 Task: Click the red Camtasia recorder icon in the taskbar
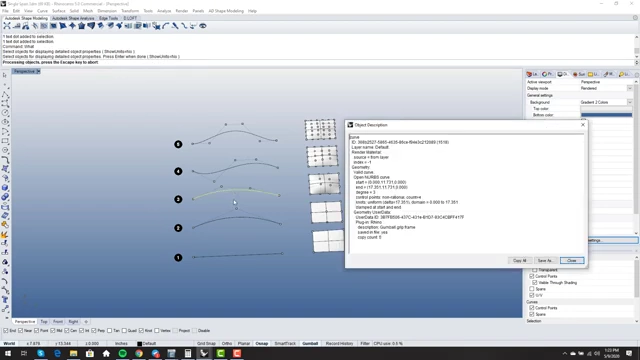[237, 353]
